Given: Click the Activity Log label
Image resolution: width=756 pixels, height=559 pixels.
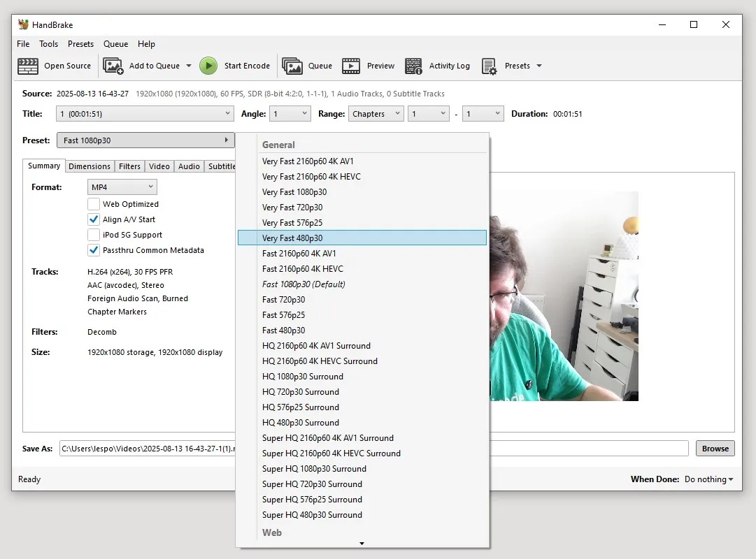Looking at the screenshot, I should (x=450, y=66).
